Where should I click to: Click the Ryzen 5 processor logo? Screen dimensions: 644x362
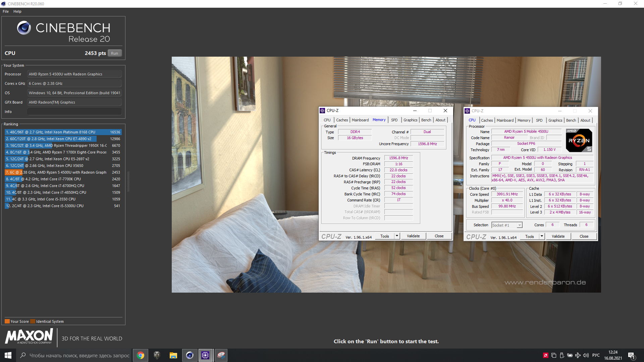pyautogui.click(x=579, y=140)
